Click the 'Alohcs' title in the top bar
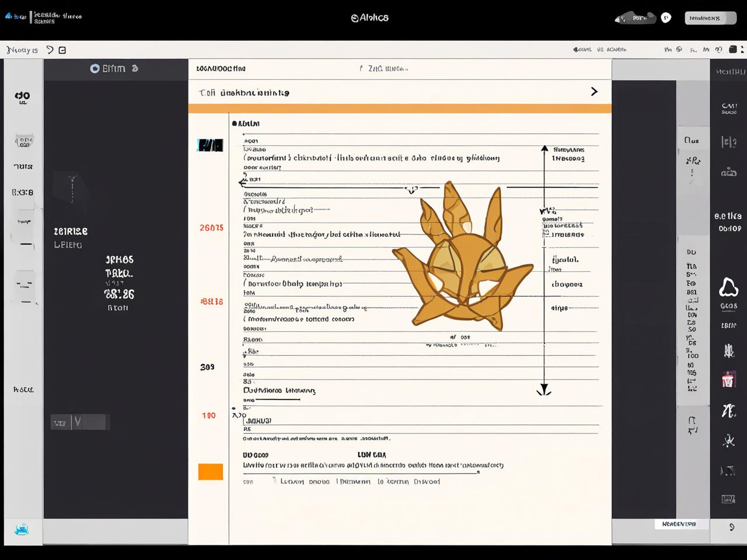 (x=369, y=17)
